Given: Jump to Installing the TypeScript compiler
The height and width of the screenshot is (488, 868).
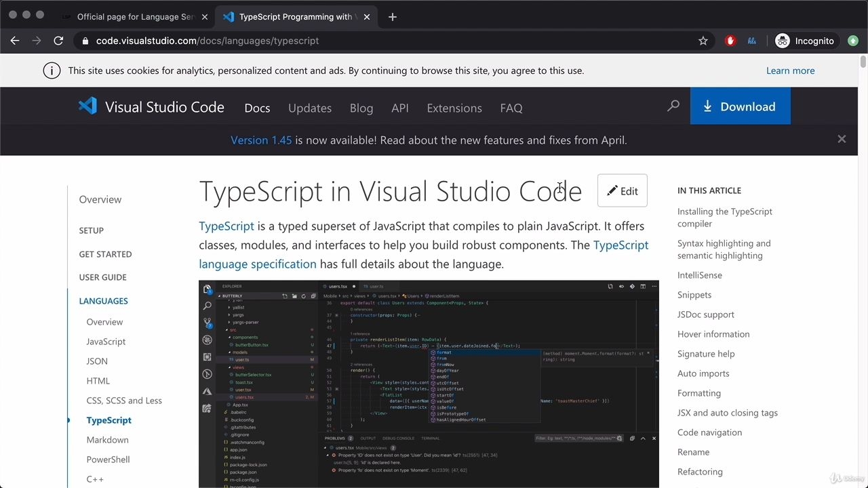Looking at the screenshot, I should (725, 218).
